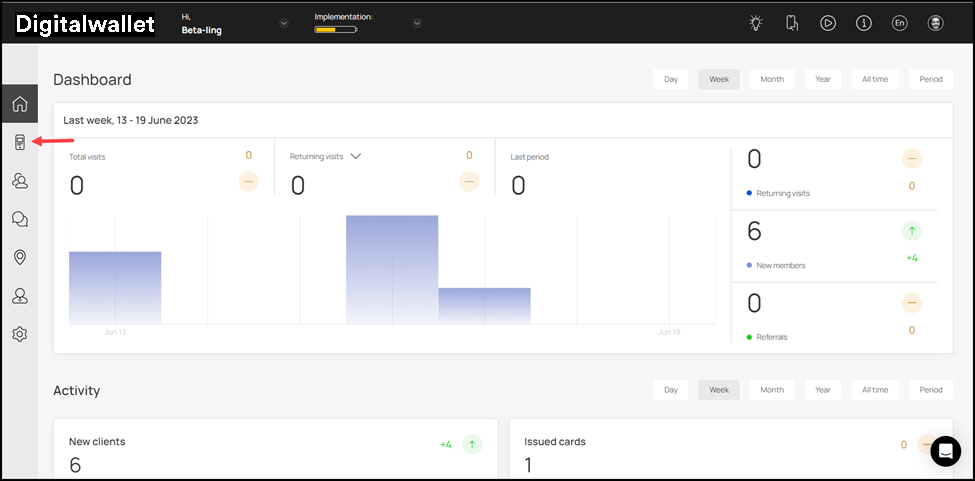Click the play tutorial video icon
975x481 pixels.
coord(828,23)
